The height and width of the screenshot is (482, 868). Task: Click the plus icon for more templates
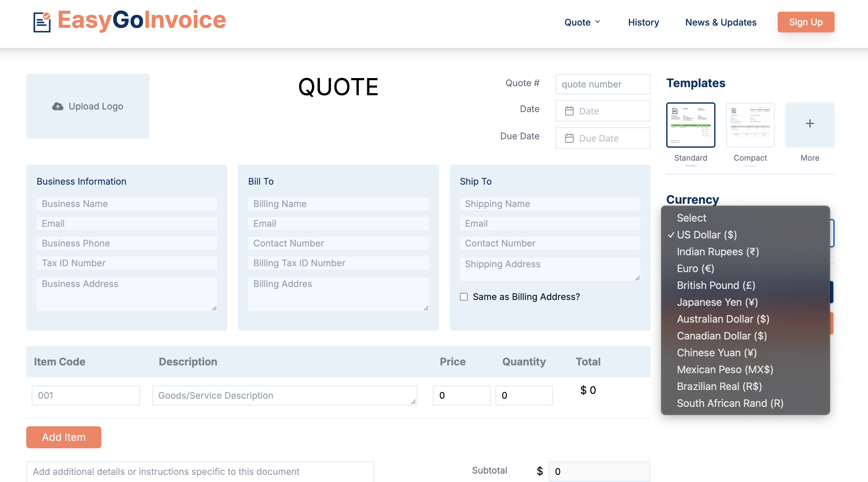(809, 124)
